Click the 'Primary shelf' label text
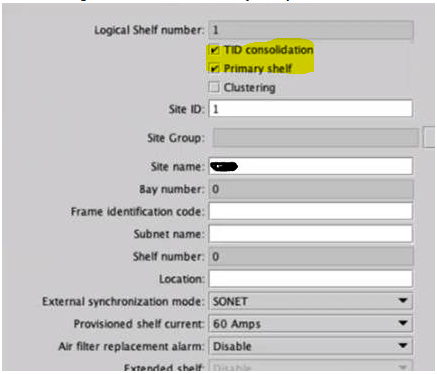This screenshot has width=437, height=374. [x=258, y=69]
